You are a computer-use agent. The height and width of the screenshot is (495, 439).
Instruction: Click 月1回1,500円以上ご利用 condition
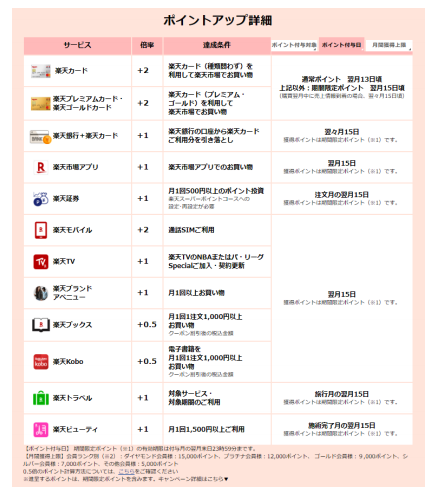click(x=206, y=429)
